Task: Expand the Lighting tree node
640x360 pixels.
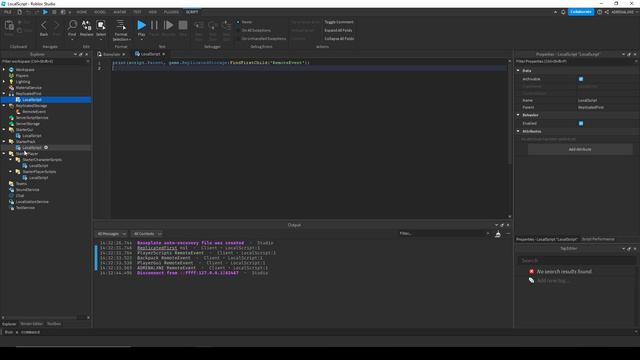Action: point(4,82)
